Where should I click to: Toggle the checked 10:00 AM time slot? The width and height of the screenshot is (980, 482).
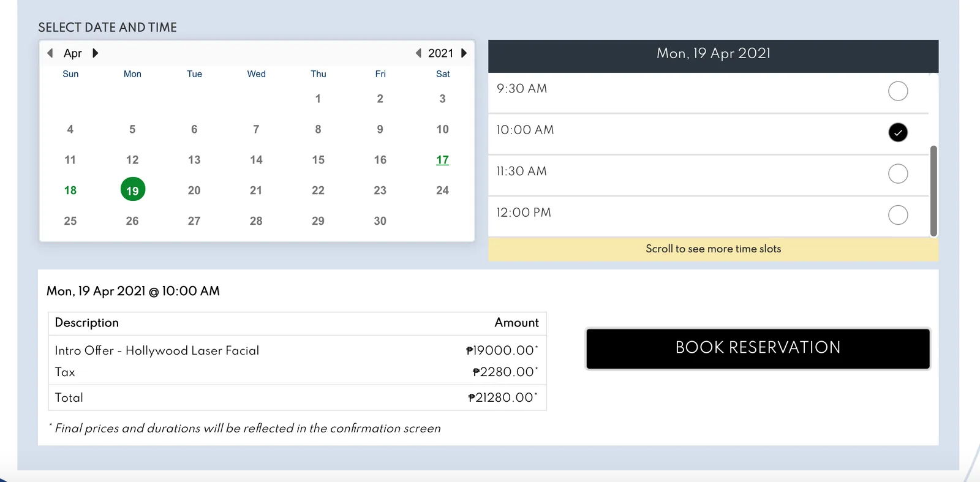point(898,132)
